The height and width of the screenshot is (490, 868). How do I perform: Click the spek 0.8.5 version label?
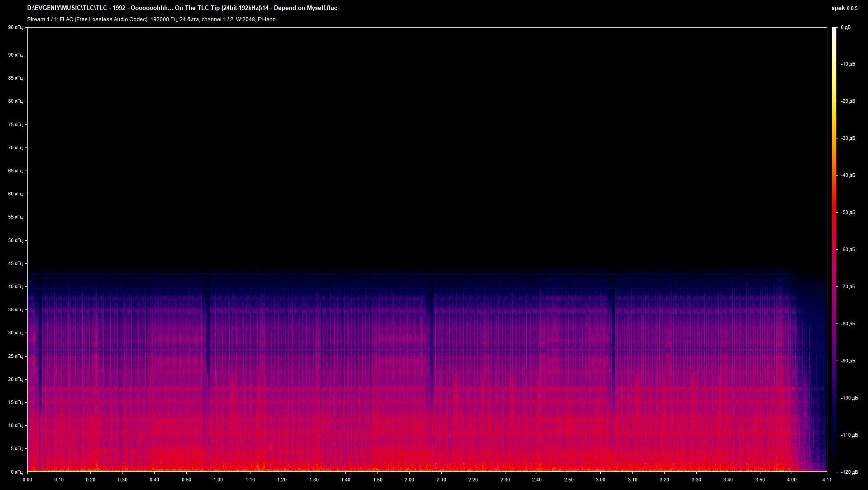[844, 8]
